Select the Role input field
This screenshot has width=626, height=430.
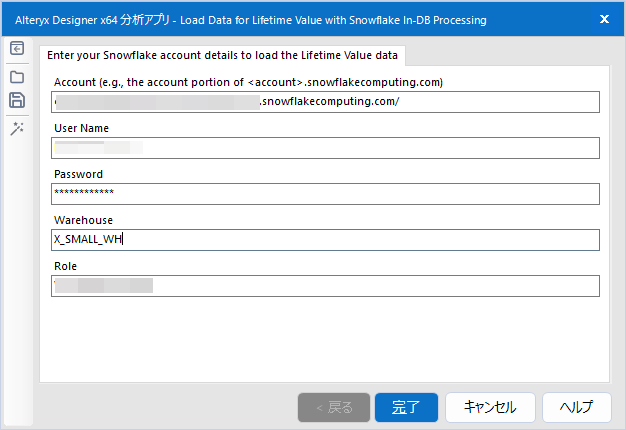coord(325,286)
